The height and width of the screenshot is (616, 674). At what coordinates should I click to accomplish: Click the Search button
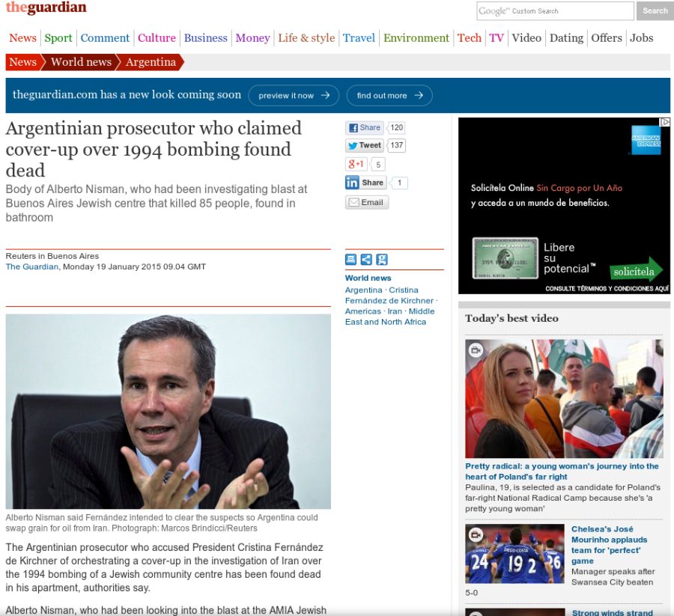point(655,10)
